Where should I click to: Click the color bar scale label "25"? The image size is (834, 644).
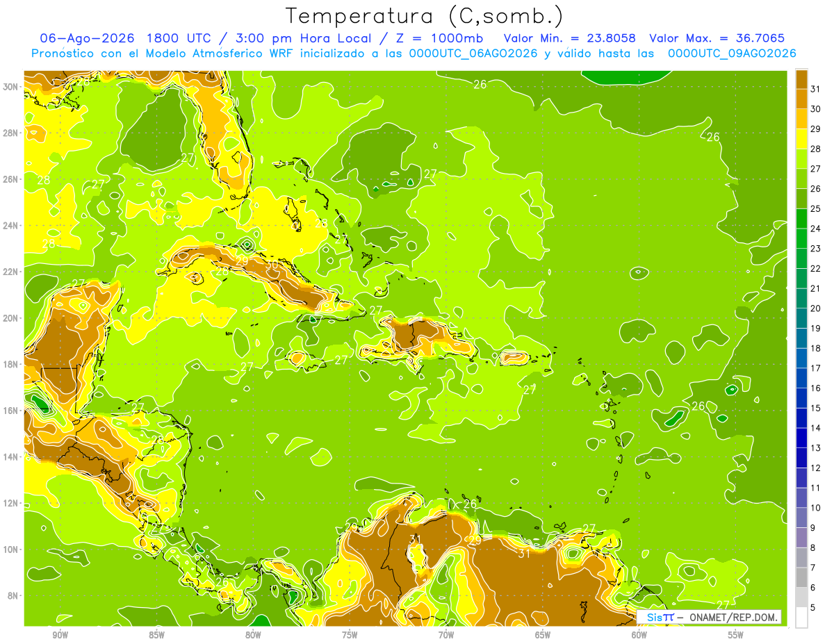815,208
